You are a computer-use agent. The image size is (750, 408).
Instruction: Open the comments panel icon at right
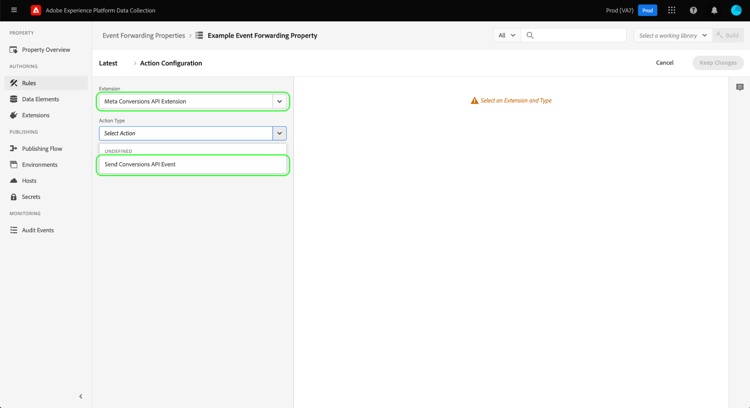739,87
